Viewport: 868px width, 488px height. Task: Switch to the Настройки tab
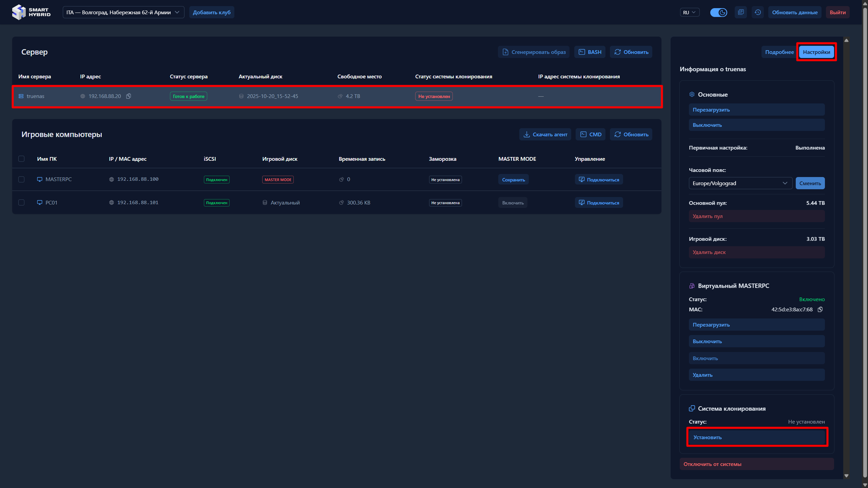[816, 52]
